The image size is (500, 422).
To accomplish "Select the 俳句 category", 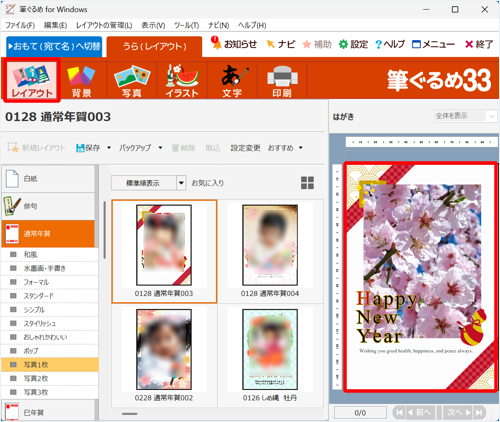I will coord(48,206).
